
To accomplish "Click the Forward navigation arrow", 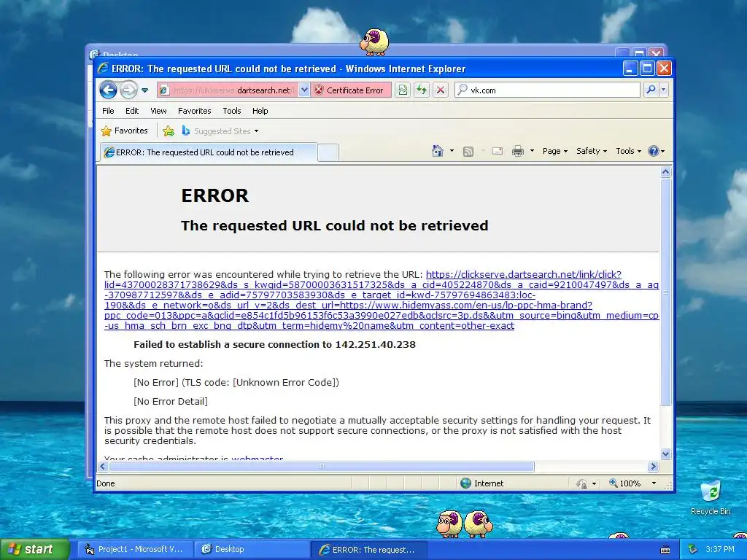I will point(128,90).
